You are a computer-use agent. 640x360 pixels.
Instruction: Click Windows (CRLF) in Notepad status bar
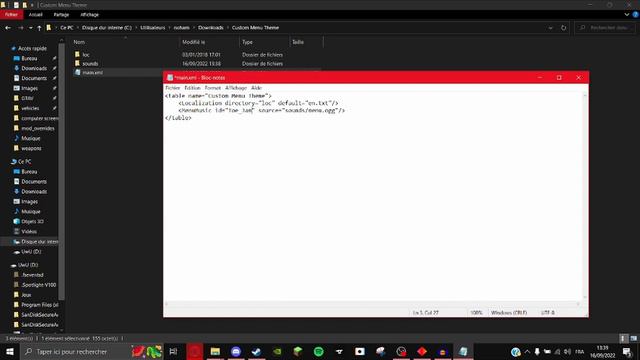pos(509,313)
